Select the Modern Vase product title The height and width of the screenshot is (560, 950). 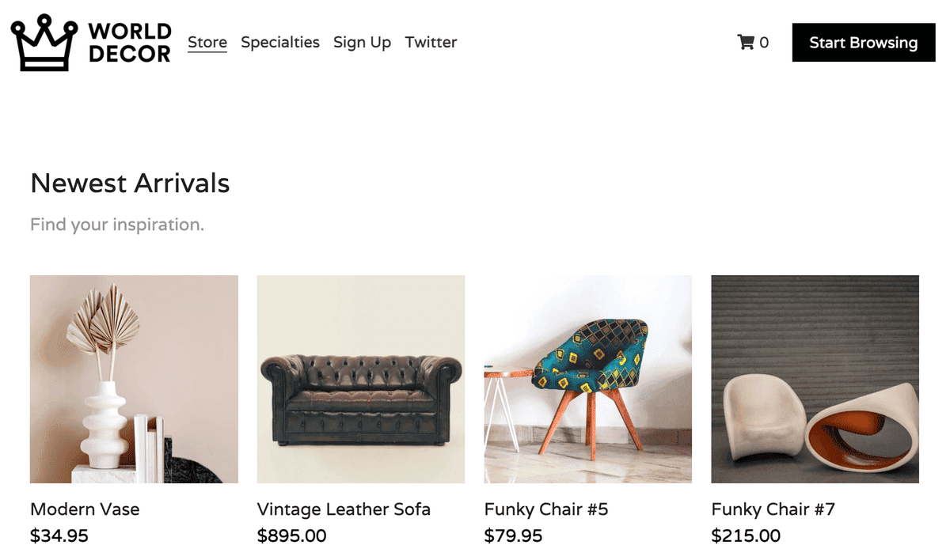(85, 509)
